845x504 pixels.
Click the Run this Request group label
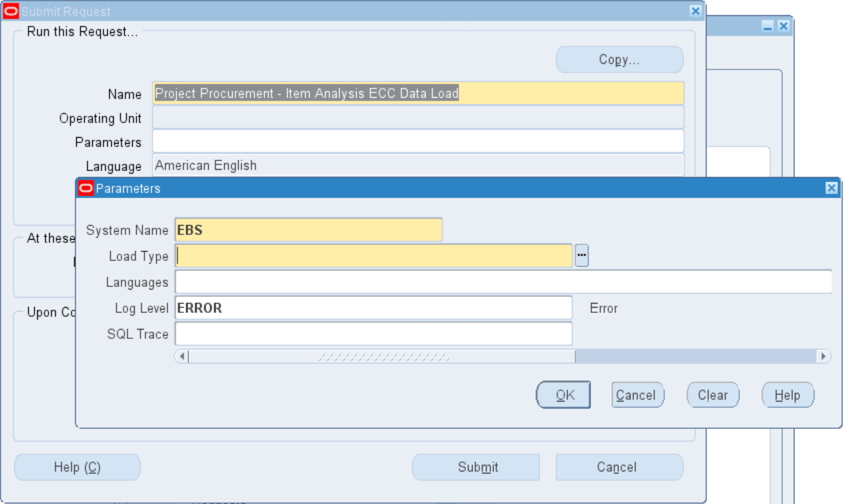[x=83, y=32]
